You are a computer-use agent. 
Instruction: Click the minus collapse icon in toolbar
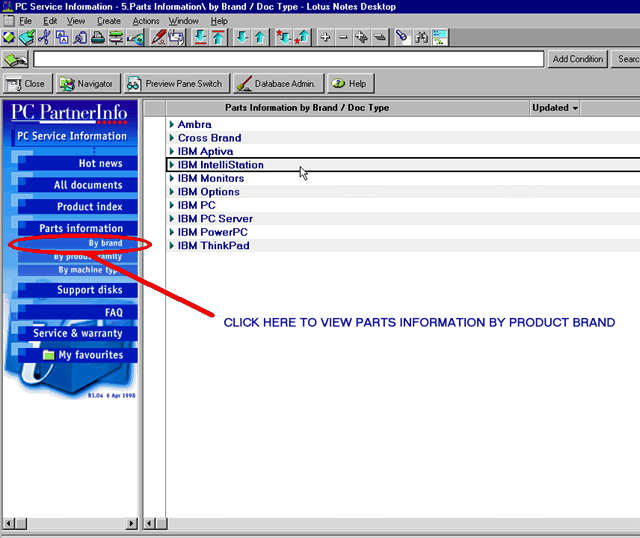(343, 37)
